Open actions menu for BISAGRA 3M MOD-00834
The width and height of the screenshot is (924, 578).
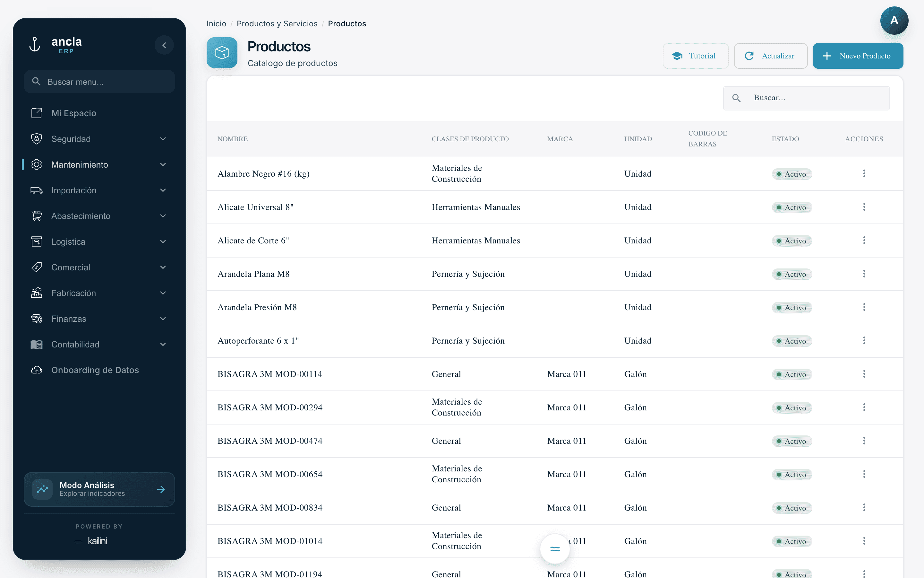pyautogui.click(x=864, y=507)
